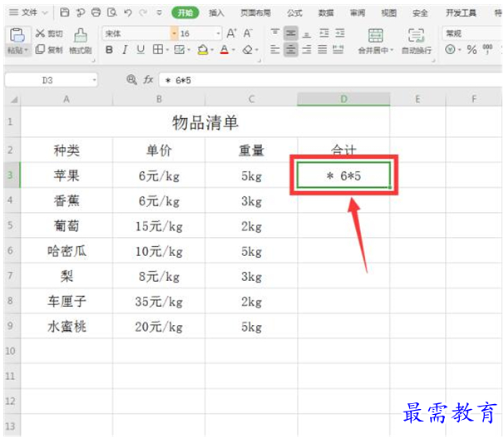The height and width of the screenshot is (439, 504).
Task: Click the magnifier icon beside formula bar
Action: click(x=131, y=79)
